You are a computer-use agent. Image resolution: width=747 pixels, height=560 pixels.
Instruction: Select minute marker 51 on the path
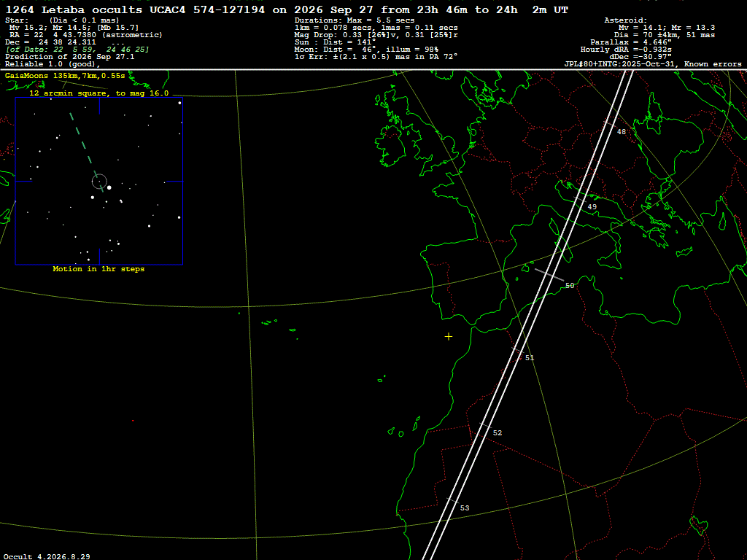(x=530, y=357)
